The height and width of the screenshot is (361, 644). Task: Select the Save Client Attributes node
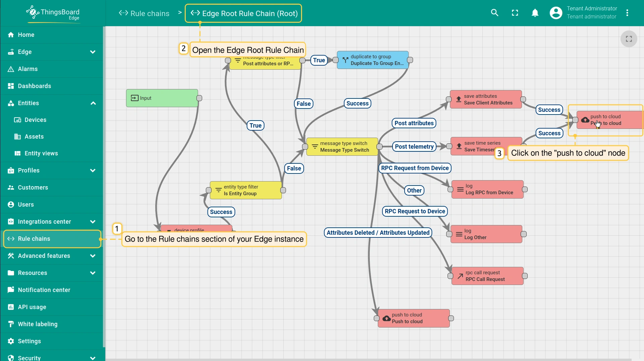pos(486,99)
